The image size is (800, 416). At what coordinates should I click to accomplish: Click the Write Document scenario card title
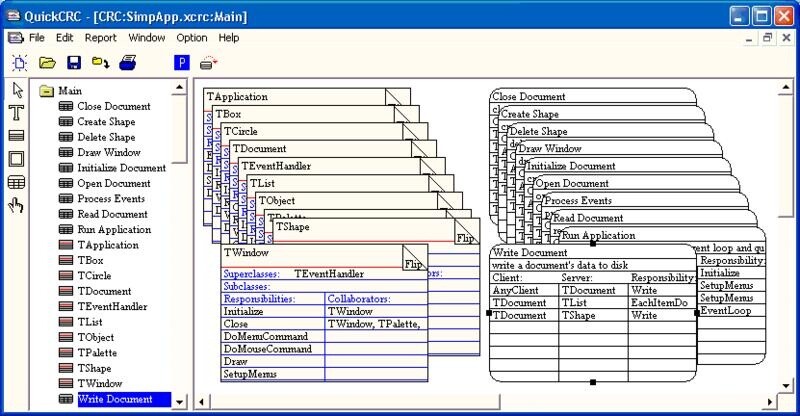point(530,253)
